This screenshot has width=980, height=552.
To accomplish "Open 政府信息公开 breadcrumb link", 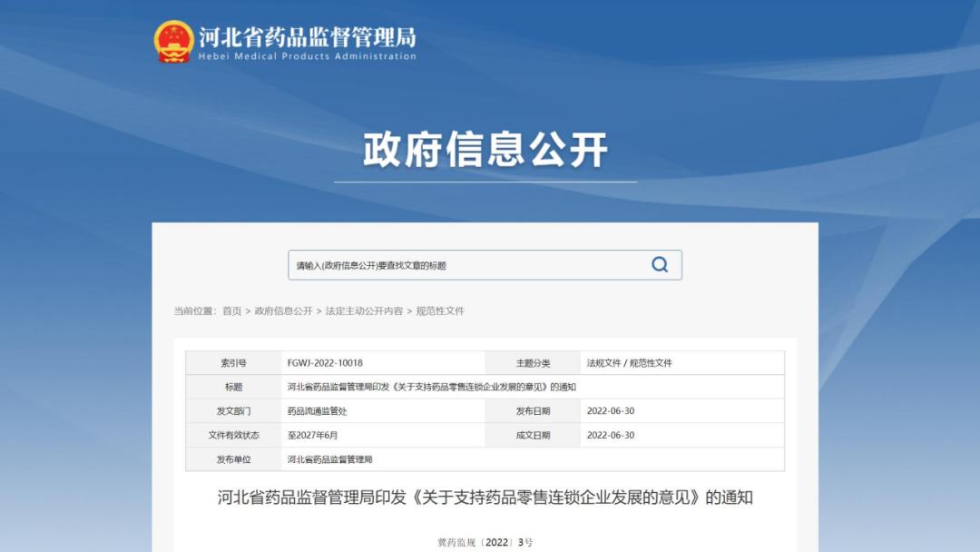I will point(274,310).
